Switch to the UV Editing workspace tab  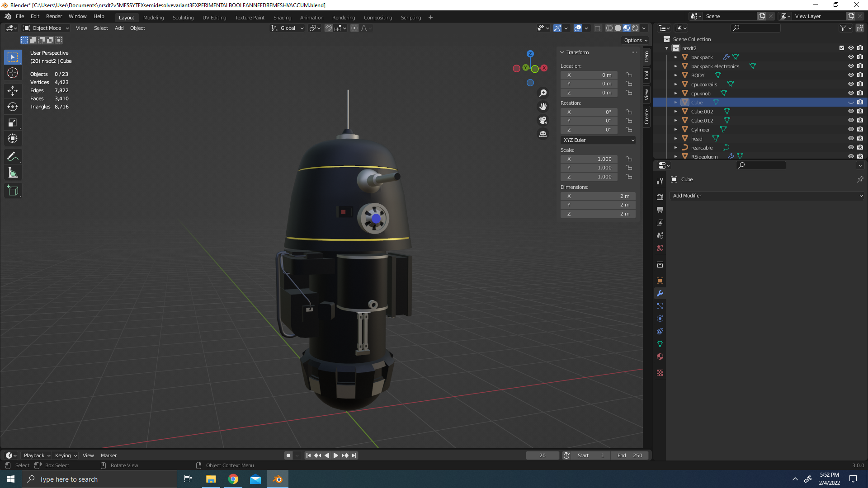tap(214, 18)
